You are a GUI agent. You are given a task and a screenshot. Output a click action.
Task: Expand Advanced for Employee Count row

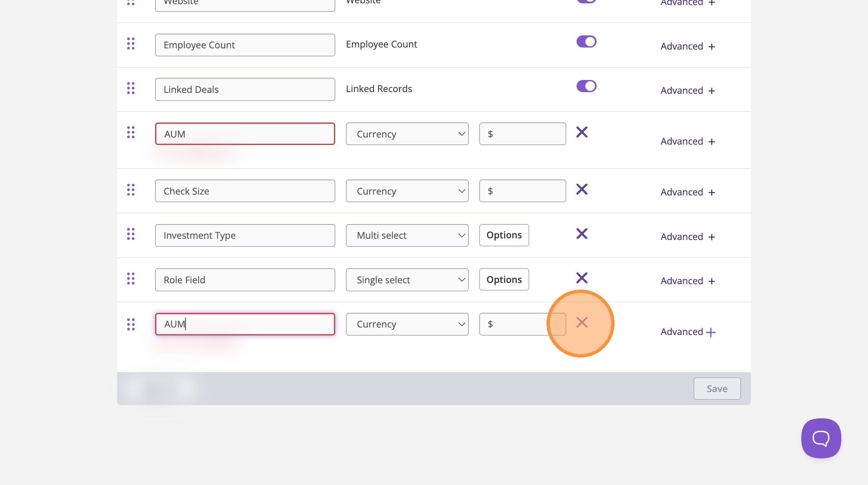[687, 46]
